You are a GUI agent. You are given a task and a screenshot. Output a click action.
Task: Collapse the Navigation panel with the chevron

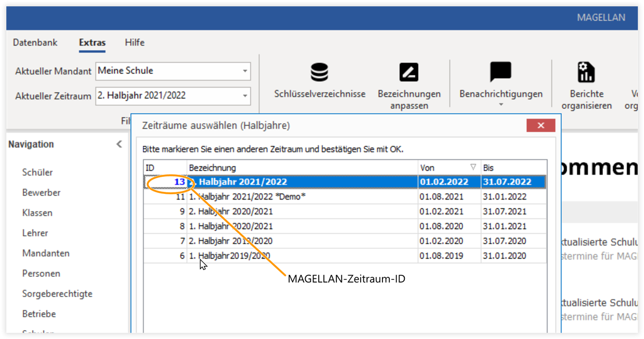coord(119,144)
